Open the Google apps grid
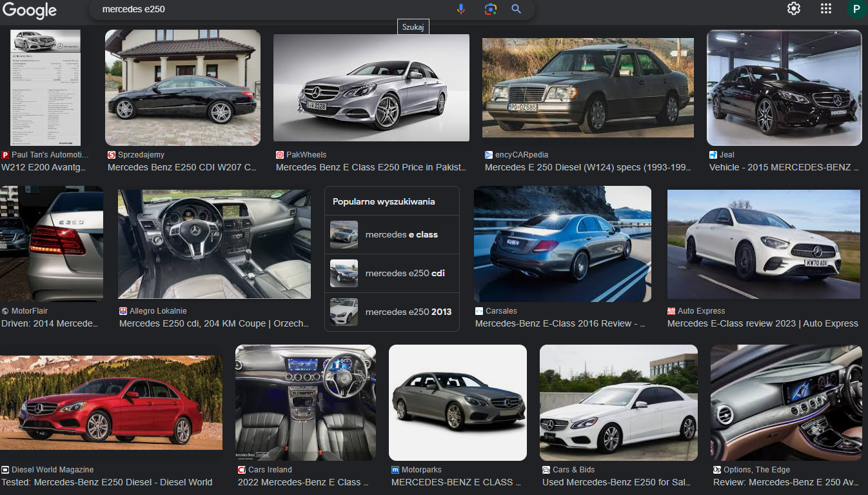Screen dimensions: 868x495 click(x=826, y=8)
